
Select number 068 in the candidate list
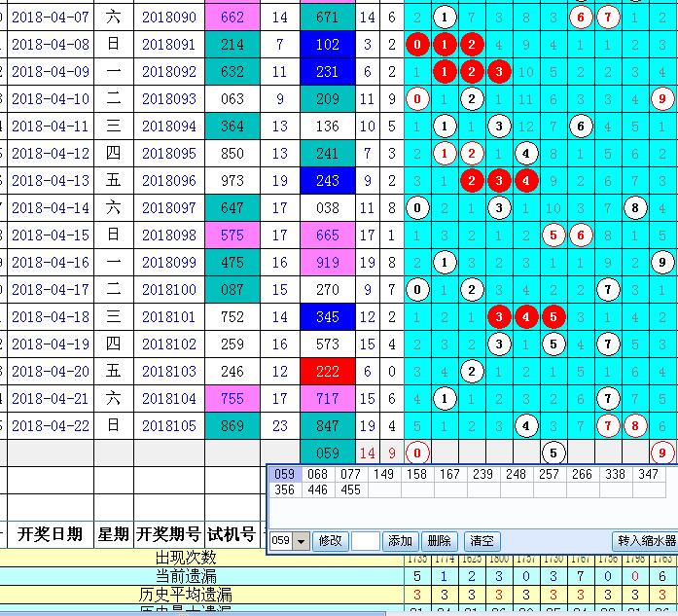pyautogui.click(x=318, y=475)
